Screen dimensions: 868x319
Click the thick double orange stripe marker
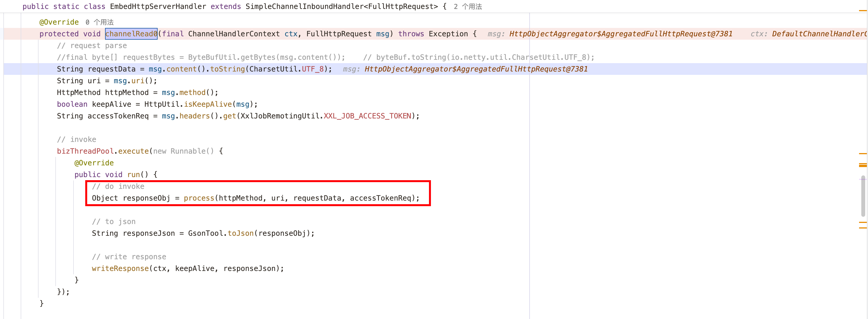tap(863, 165)
